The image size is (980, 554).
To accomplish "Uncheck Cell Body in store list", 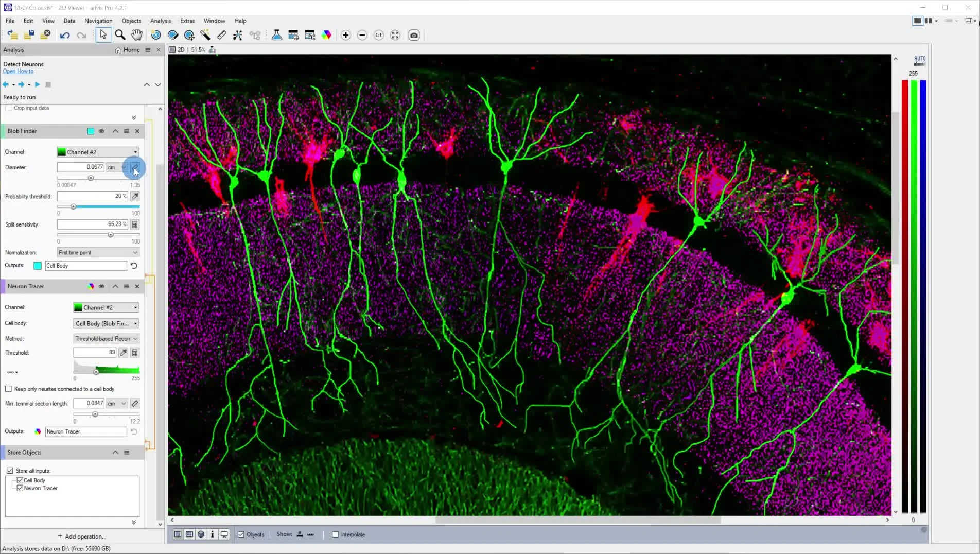I will (20, 480).
